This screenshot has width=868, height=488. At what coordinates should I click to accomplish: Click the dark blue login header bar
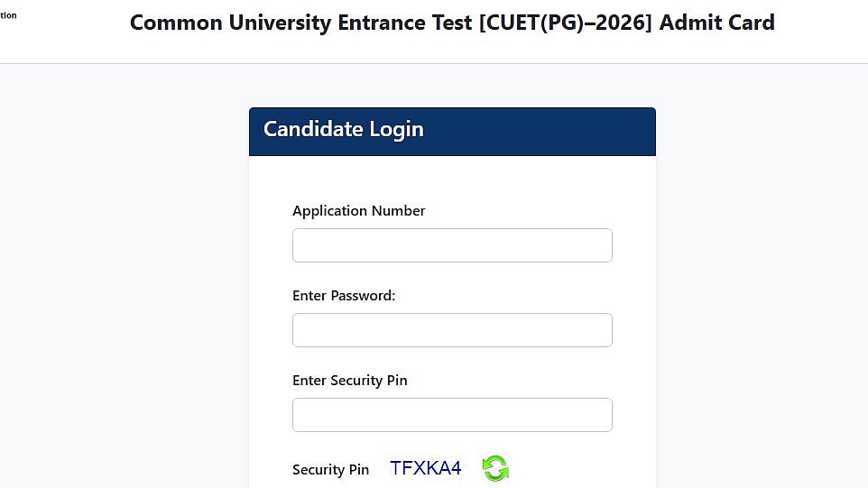[x=541, y=132]
